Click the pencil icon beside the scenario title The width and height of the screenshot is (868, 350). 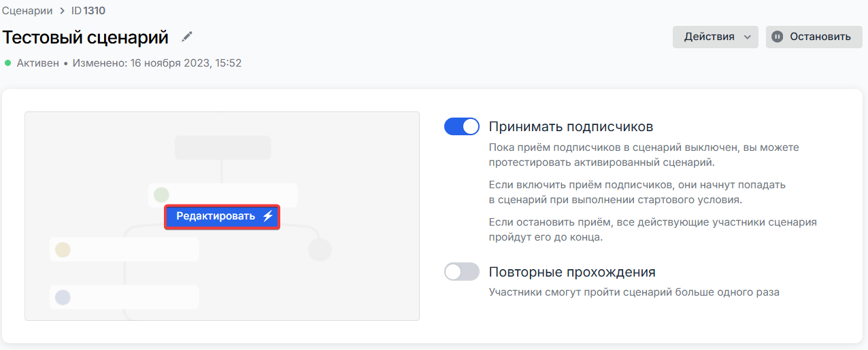[x=187, y=37]
